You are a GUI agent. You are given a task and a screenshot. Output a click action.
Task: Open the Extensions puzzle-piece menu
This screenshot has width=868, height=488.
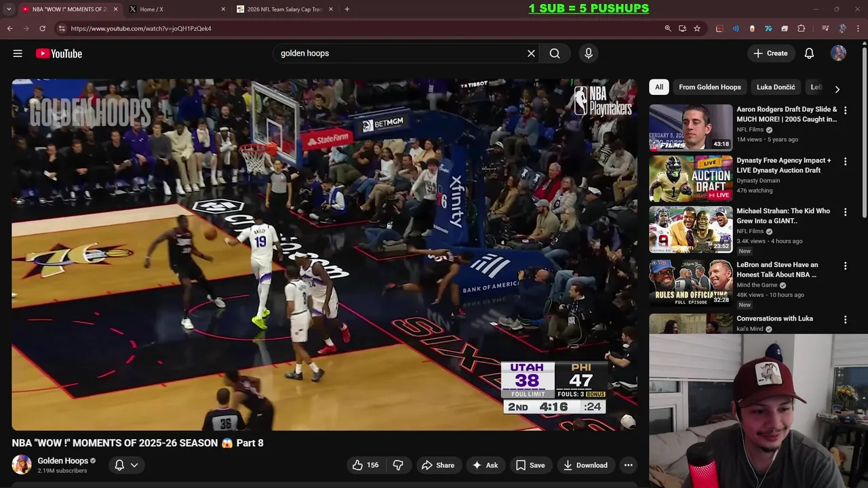[x=802, y=28]
